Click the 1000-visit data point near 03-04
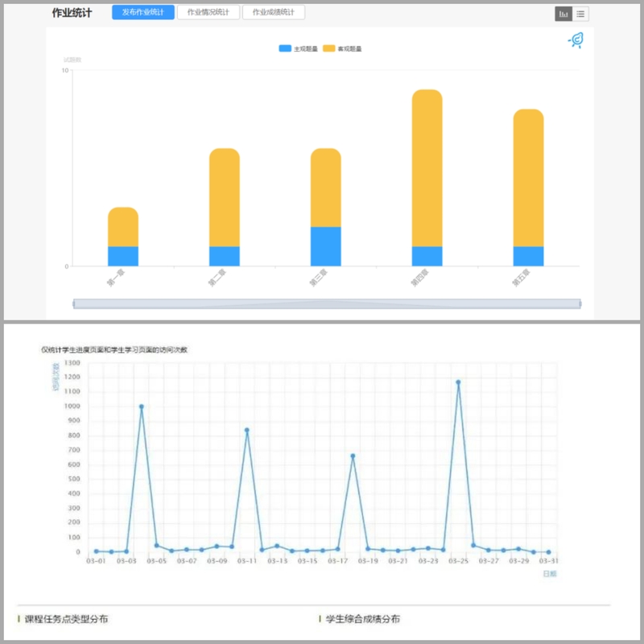The height and width of the screenshot is (644, 644). coord(142,407)
